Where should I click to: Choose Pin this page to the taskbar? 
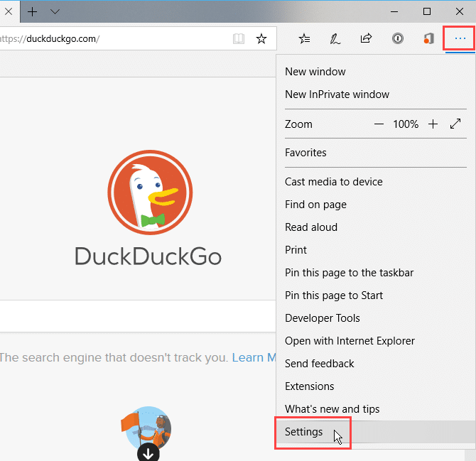(x=376, y=273)
